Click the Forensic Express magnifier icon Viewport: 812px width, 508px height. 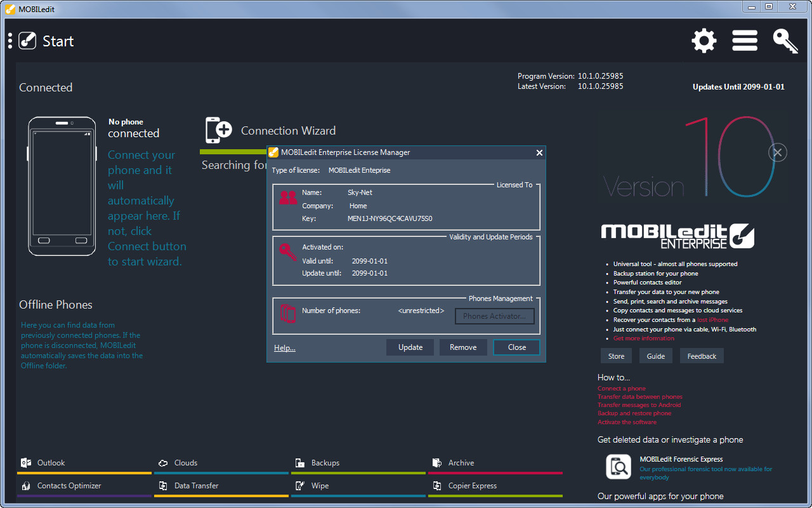[619, 467]
